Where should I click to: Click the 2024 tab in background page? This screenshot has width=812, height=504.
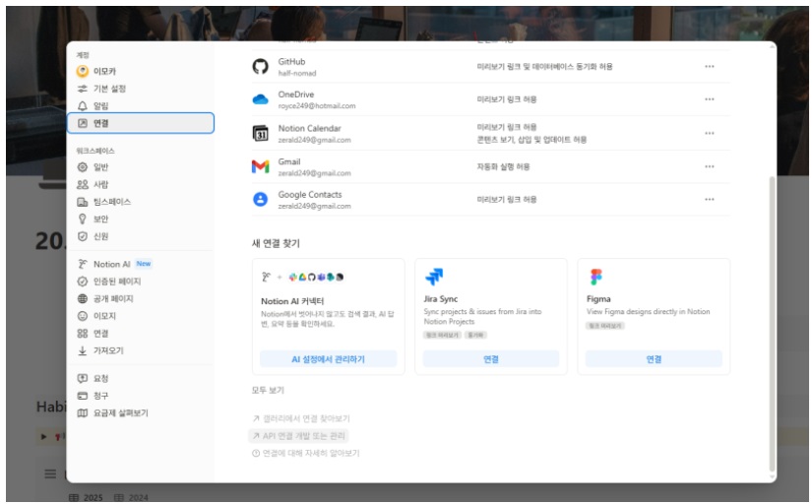pyautogui.click(x=131, y=498)
